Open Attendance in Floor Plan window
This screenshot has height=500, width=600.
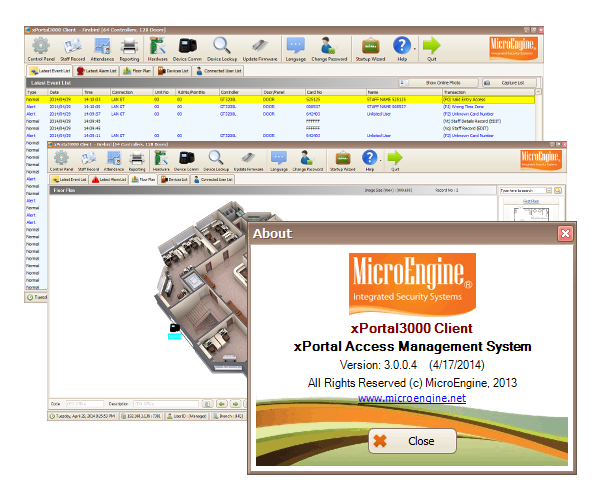click(x=114, y=161)
